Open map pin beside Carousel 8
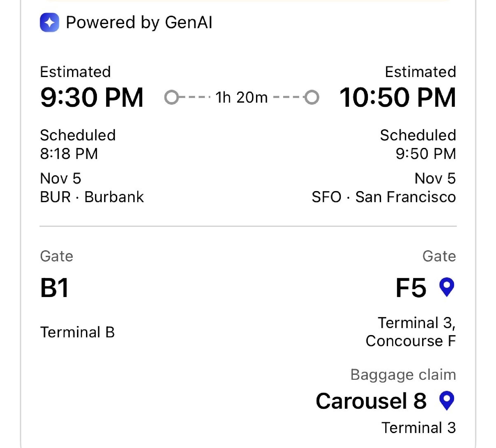Image resolution: width=496 pixels, height=448 pixels. click(447, 400)
